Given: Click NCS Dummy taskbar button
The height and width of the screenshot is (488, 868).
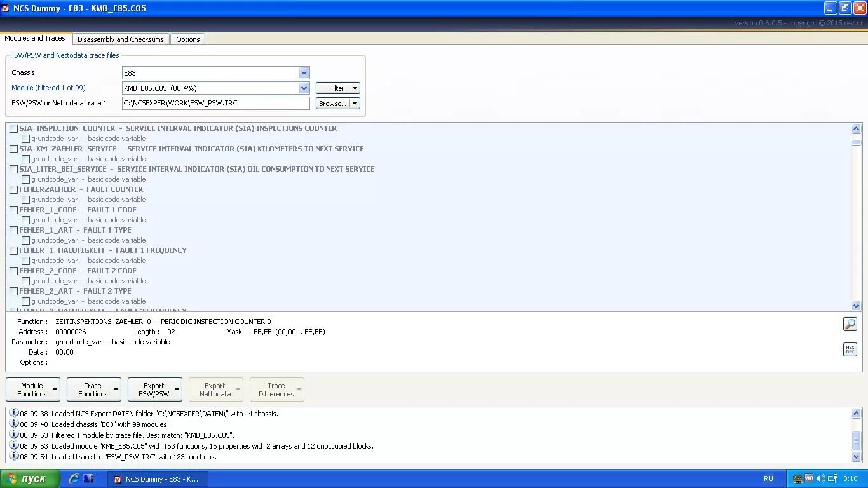Looking at the screenshot, I should click(x=157, y=479).
